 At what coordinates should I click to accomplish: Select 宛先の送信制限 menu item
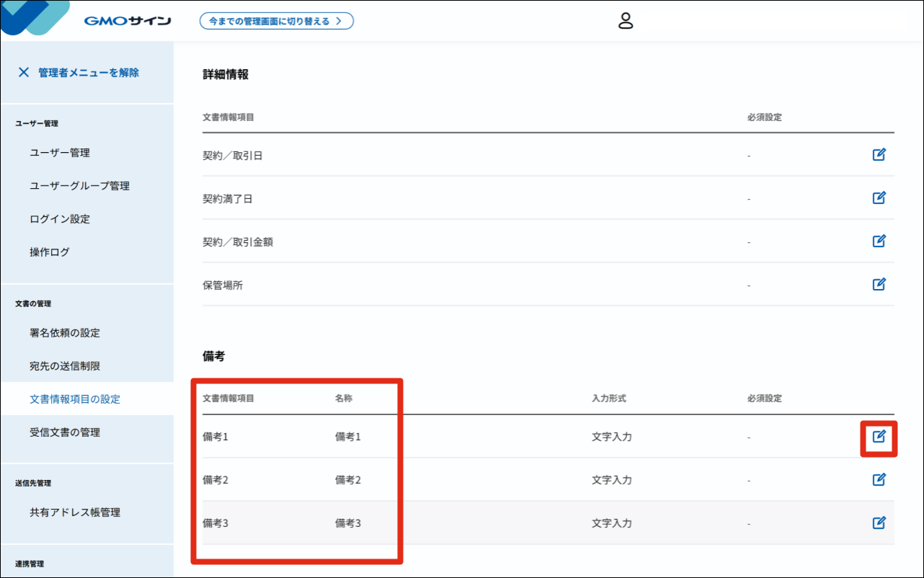(65, 366)
